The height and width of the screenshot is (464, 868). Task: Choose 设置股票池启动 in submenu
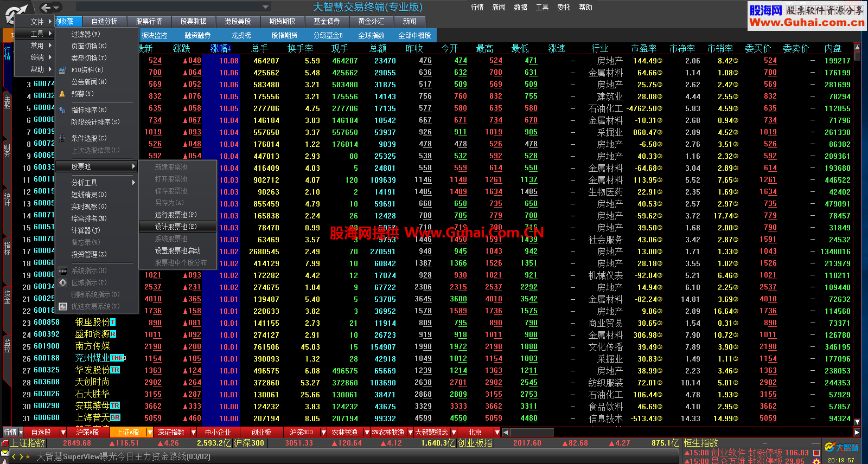(178, 250)
